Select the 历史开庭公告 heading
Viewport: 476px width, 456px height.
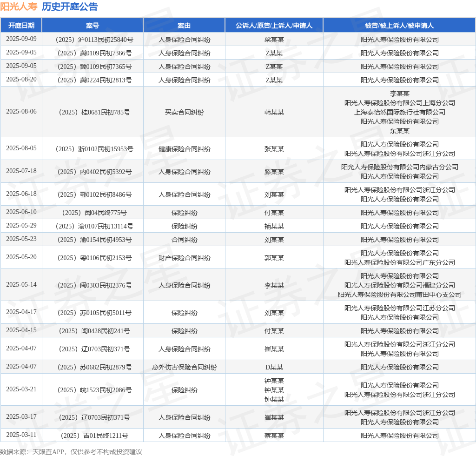click(70, 7)
